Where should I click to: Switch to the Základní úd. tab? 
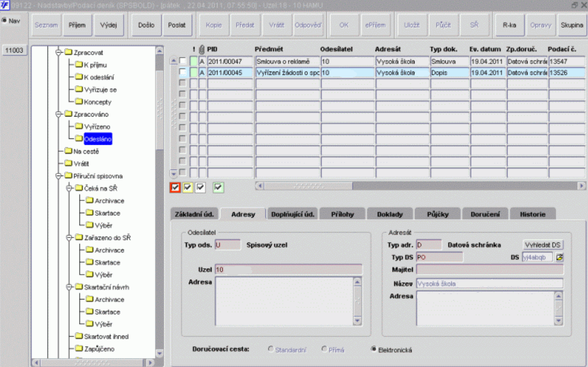tap(194, 214)
